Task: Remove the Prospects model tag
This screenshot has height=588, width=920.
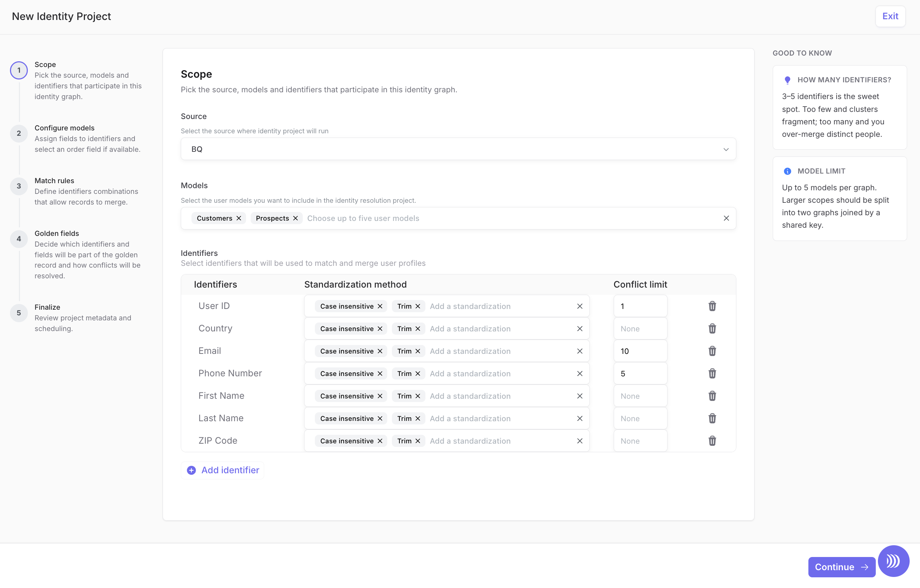Action: click(295, 218)
